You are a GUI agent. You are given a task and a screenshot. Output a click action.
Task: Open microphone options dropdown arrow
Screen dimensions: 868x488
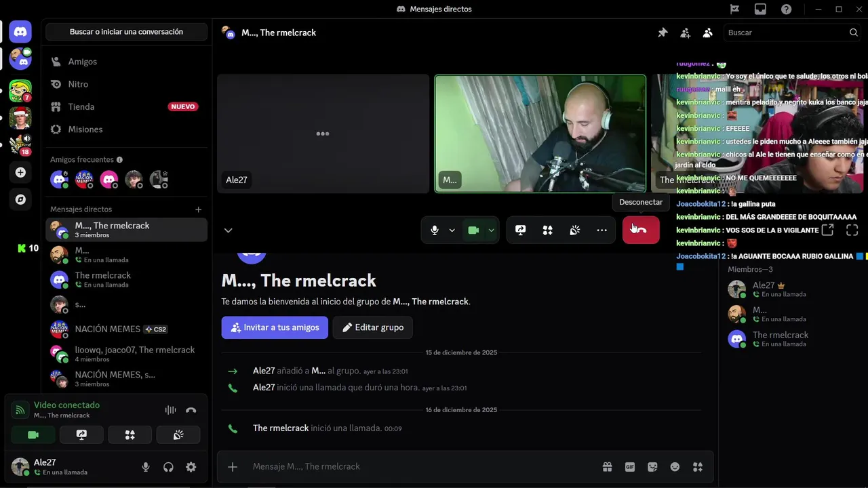click(452, 230)
